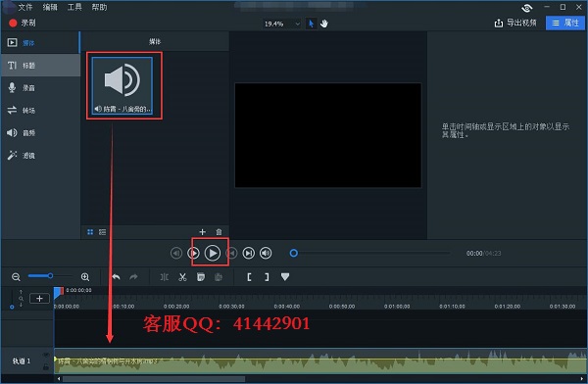The image size is (588, 384).
Task: Open the 编辑 menu
Action: (50, 7)
